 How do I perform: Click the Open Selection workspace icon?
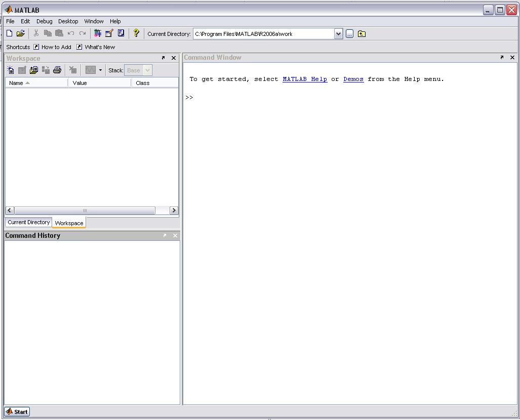[22, 70]
